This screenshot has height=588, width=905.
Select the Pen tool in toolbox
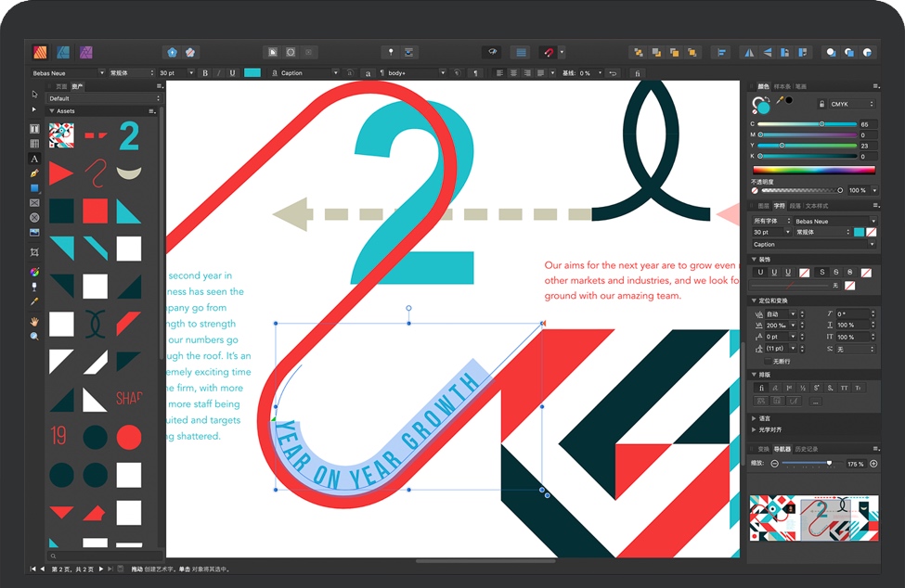pos(34,173)
